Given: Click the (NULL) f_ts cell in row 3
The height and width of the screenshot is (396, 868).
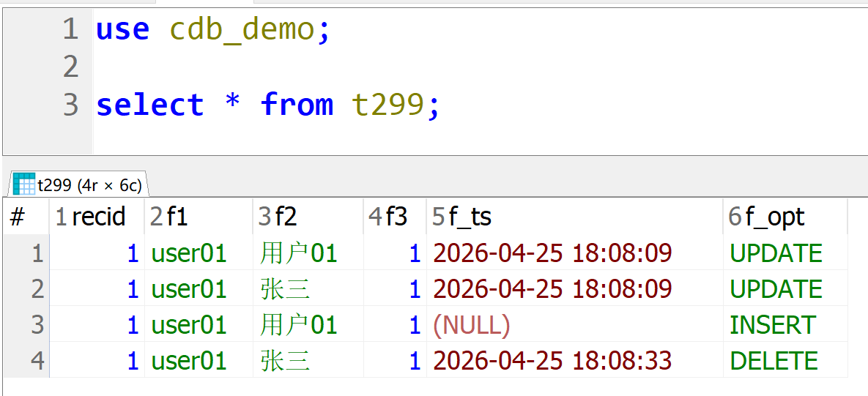Looking at the screenshot, I should coord(472,325).
